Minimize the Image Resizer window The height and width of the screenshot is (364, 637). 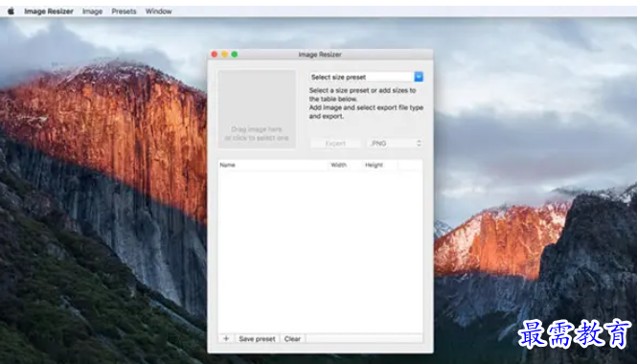tap(224, 55)
